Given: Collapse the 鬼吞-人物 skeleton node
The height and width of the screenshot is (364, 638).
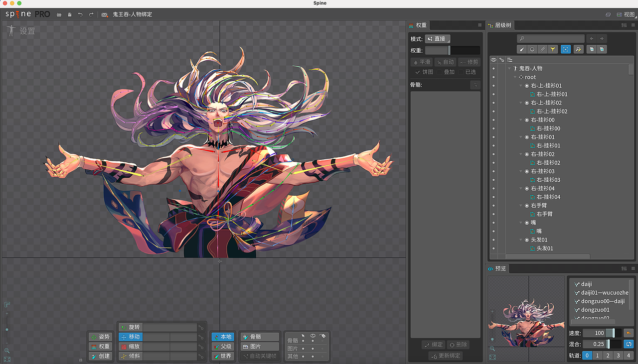Looking at the screenshot, I should coord(509,68).
